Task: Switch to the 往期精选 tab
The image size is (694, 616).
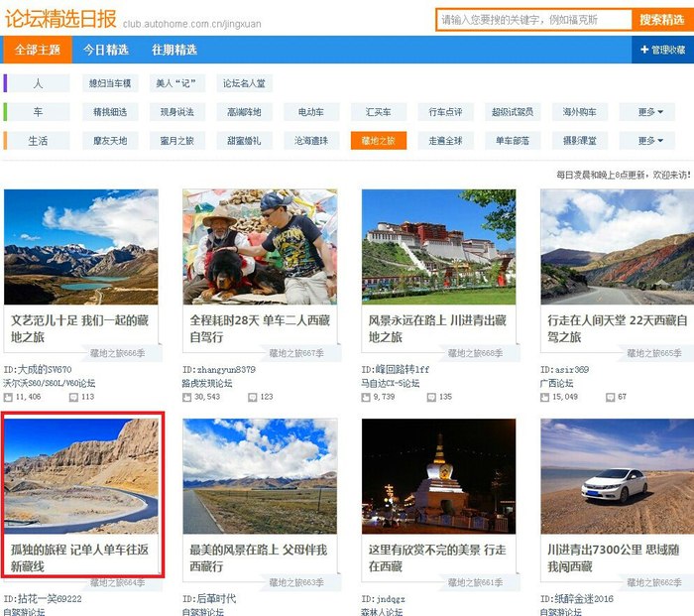Action: coord(174,50)
